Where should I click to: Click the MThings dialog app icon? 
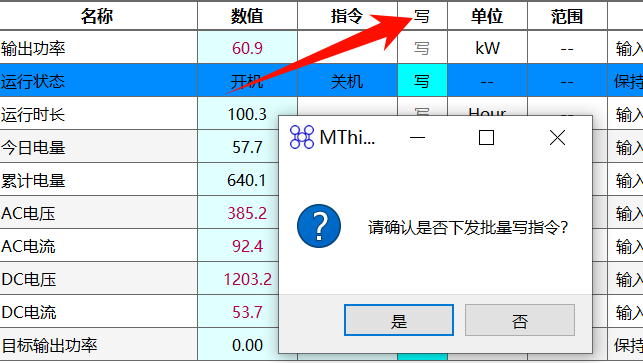(302, 137)
